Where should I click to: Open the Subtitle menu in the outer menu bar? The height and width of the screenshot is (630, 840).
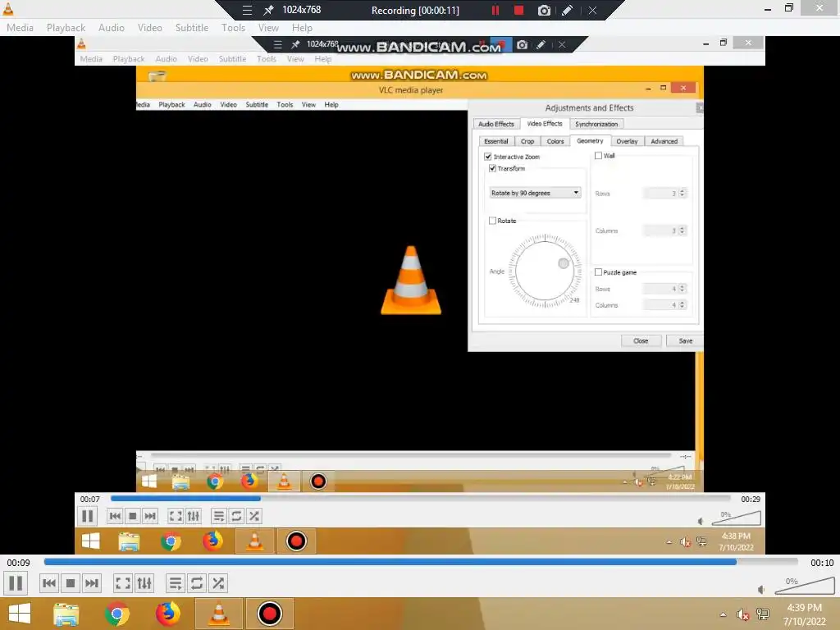tap(192, 28)
